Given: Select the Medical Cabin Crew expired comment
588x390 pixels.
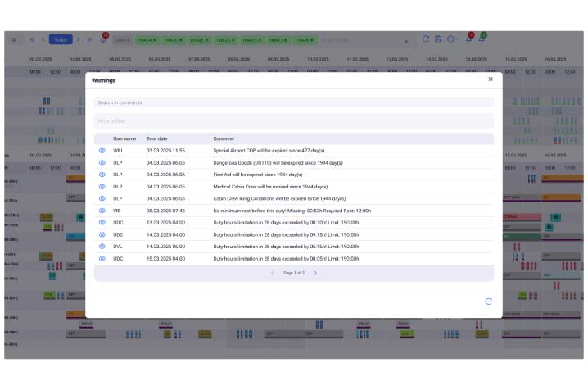Looking at the screenshot, I should point(270,186).
